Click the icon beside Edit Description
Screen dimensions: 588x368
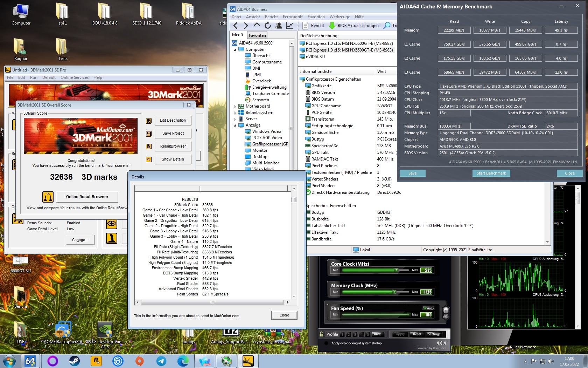[149, 121]
